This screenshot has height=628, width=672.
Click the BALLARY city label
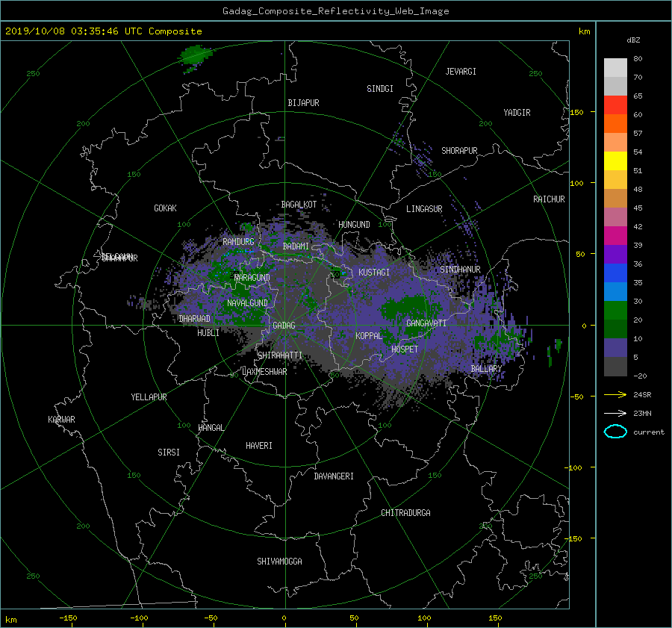tap(486, 369)
